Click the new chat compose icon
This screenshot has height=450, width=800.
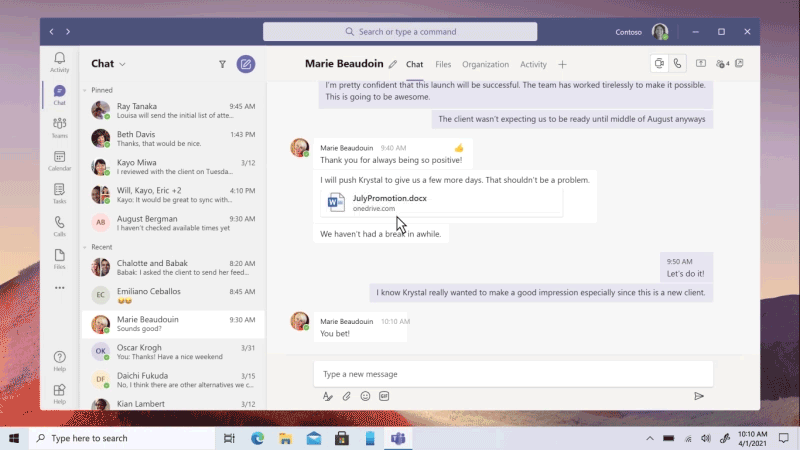[245, 64]
